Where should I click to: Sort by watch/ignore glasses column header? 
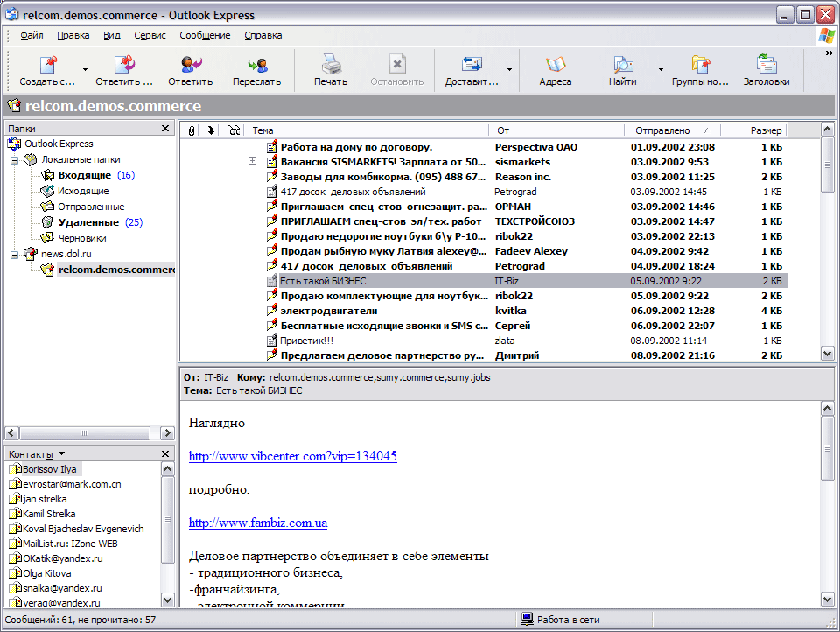(x=234, y=130)
